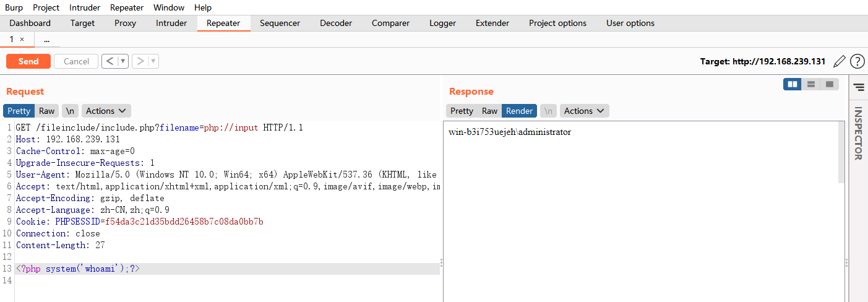The width and height of the screenshot is (868, 302).
Task: Switch to the Intruder tool tab
Action: [171, 23]
